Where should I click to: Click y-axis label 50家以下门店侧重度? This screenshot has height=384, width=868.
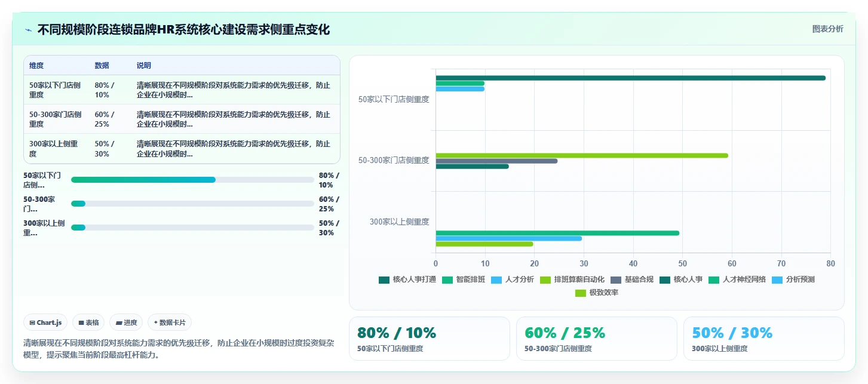[x=394, y=100]
